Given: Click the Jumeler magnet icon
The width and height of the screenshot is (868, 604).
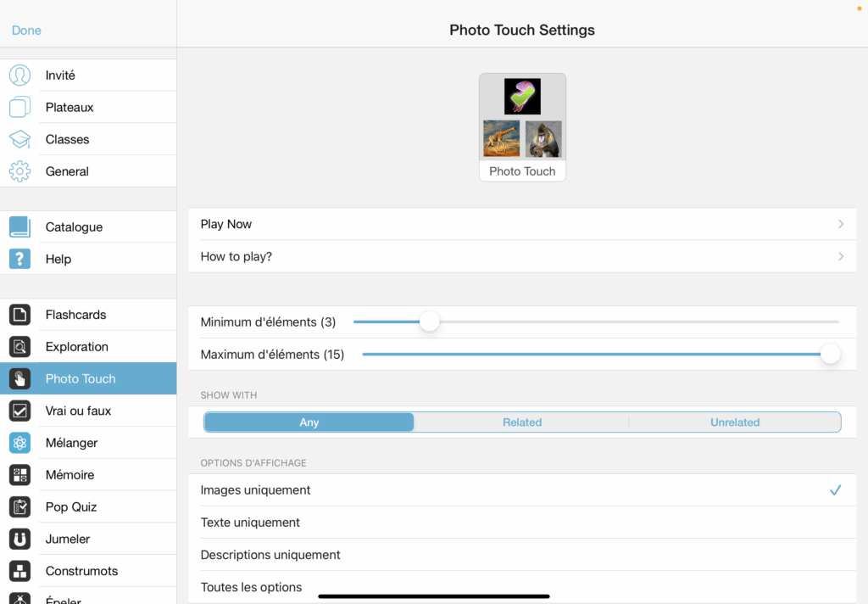Looking at the screenshot, I should [x=20, y=539].
